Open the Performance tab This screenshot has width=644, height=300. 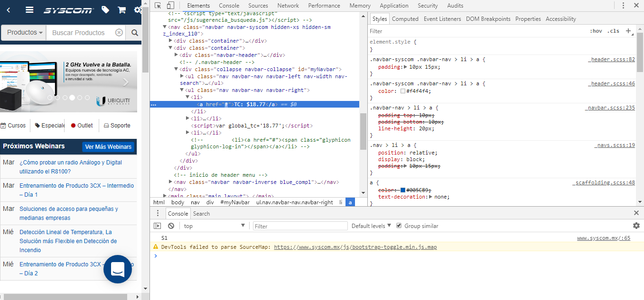[x=324, y=6]
